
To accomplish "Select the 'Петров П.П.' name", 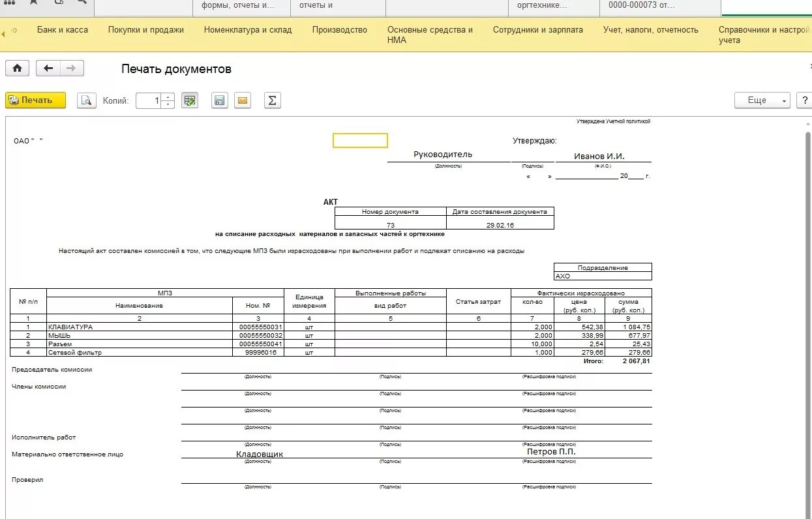I will coord(551,451).
